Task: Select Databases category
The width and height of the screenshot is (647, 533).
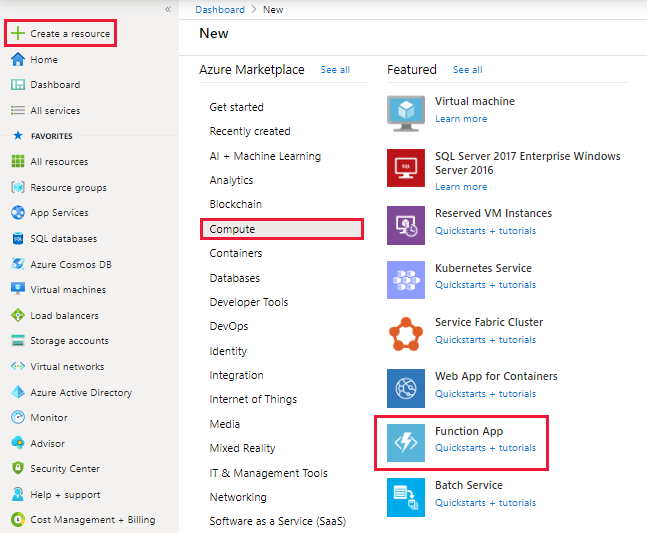Action: point(235,278)
